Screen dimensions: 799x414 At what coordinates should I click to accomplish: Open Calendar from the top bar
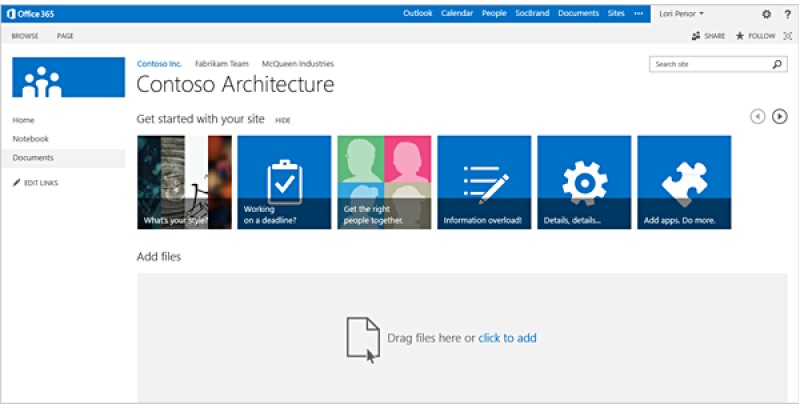point(457,13)
